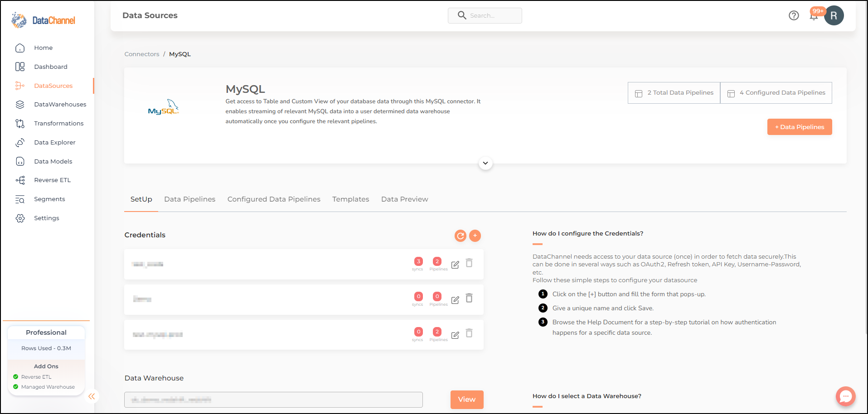Click the search magnifier icon
868x414 pixels.
pyautogui.click(x=462, y=15)
